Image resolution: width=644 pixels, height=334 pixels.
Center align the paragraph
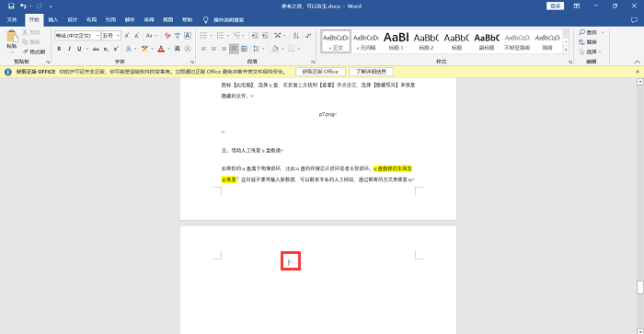[x=213, y=49]
